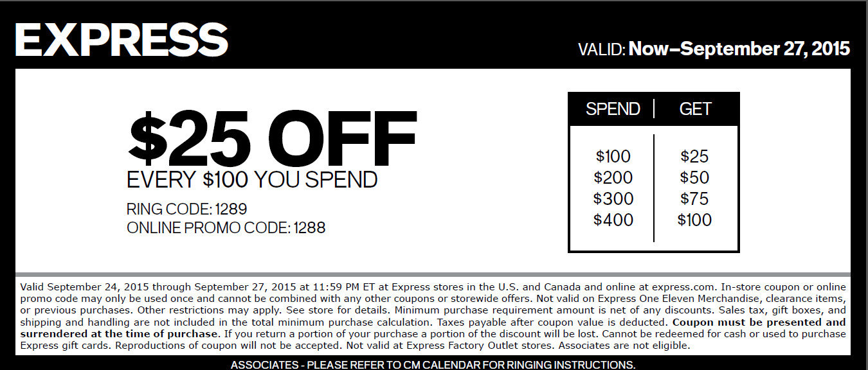Click the $25 OFF headline

coord(273,137)
